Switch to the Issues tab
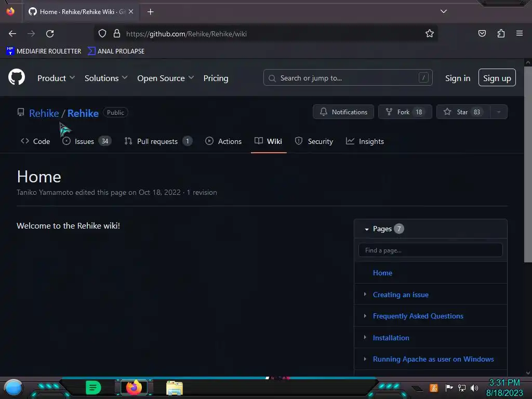532x399 pixels. (x=87, y=141)
